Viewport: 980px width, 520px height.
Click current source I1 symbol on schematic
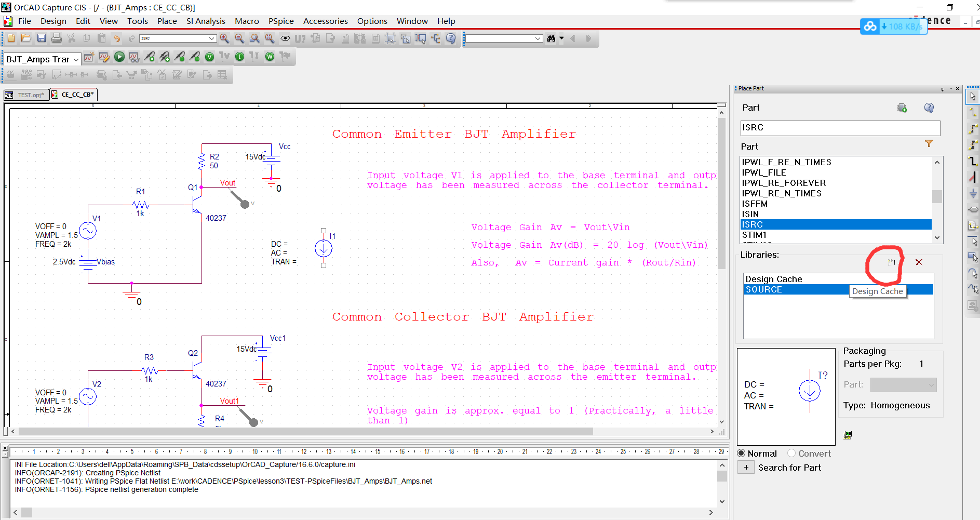[x=324, y=248]
